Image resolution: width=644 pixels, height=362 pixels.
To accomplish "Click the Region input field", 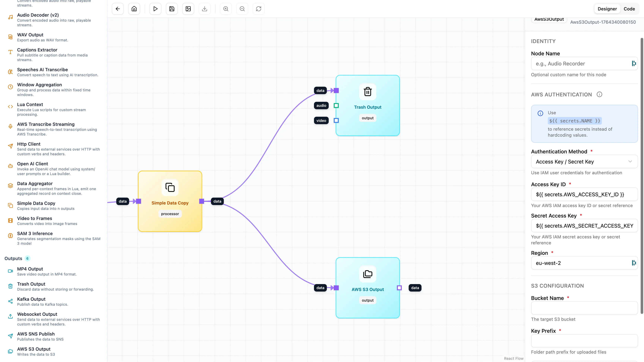I will pos(584,263).
